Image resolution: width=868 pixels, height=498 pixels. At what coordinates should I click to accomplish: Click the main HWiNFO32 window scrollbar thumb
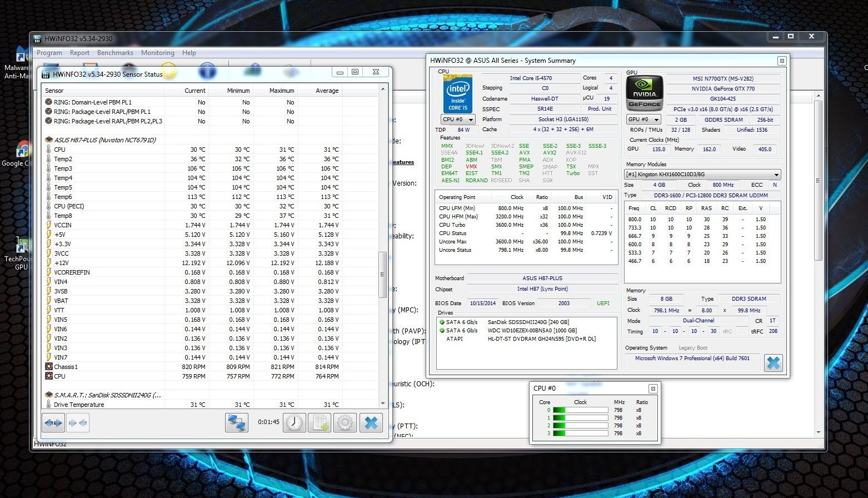click(x=817, y=180)
